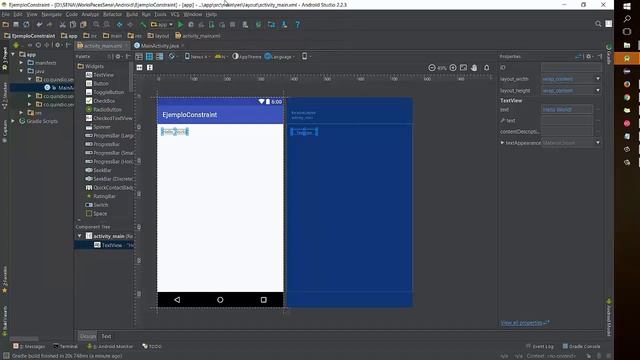Zoom out the design canvas with the minus icon
Image resolution: width=640 pixels, height=360 pixels.
(432, 68)
